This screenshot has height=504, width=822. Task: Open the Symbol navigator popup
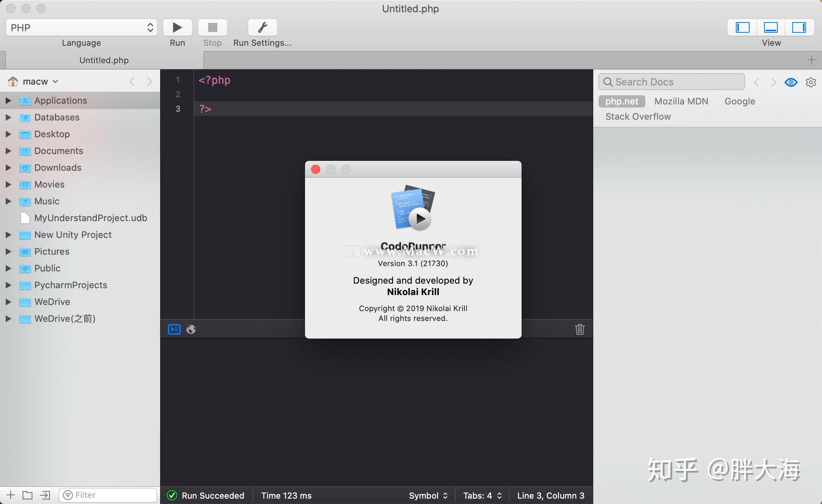[x=428, y=496]
